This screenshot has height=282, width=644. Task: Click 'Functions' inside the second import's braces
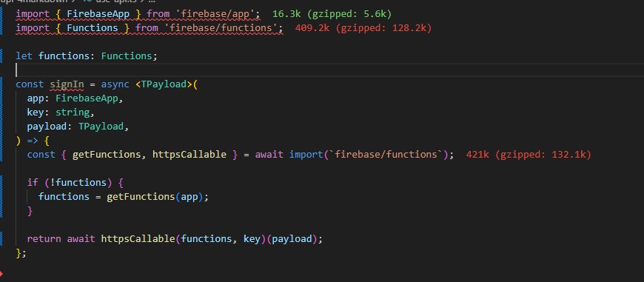pyautogui.click(x=93, y=28)
